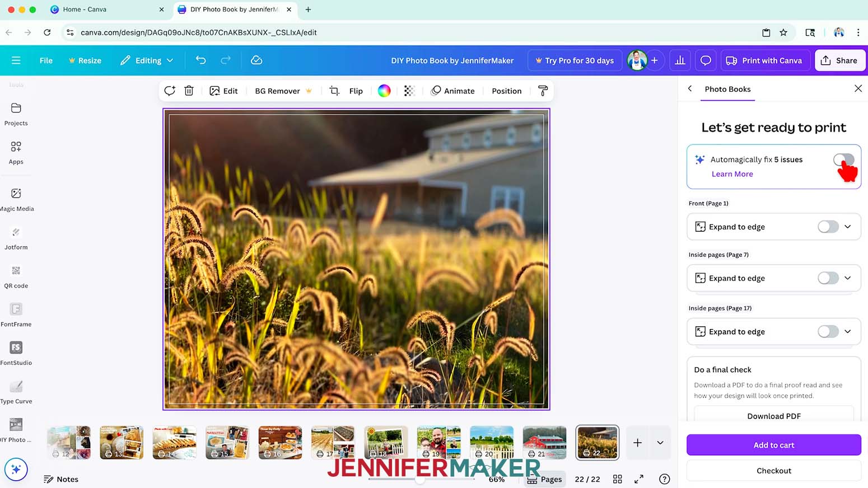Image resolution: width=868 pixels, height=488 pixels.
Task: Add a new page with plus
Action: [637, 443]
